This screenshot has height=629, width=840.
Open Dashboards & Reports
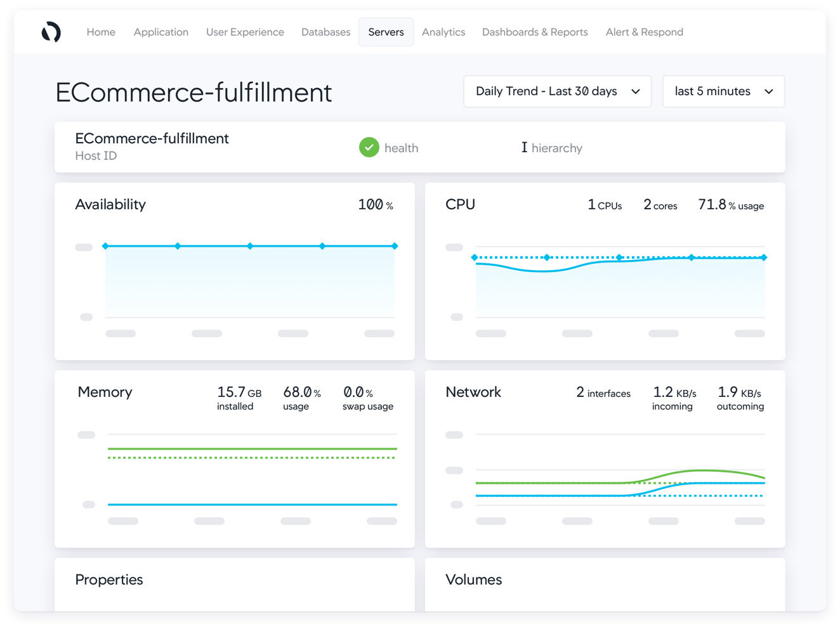(x=535, y=32)
